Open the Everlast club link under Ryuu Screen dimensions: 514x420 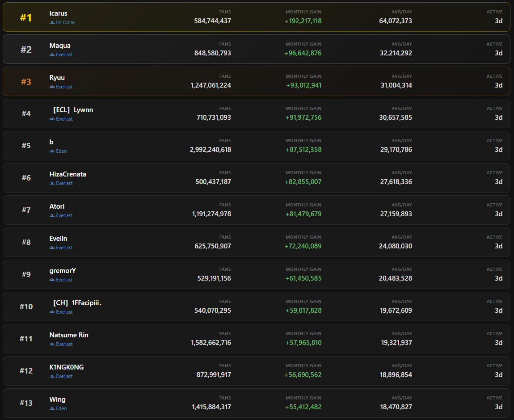click(x=64, y=87)
